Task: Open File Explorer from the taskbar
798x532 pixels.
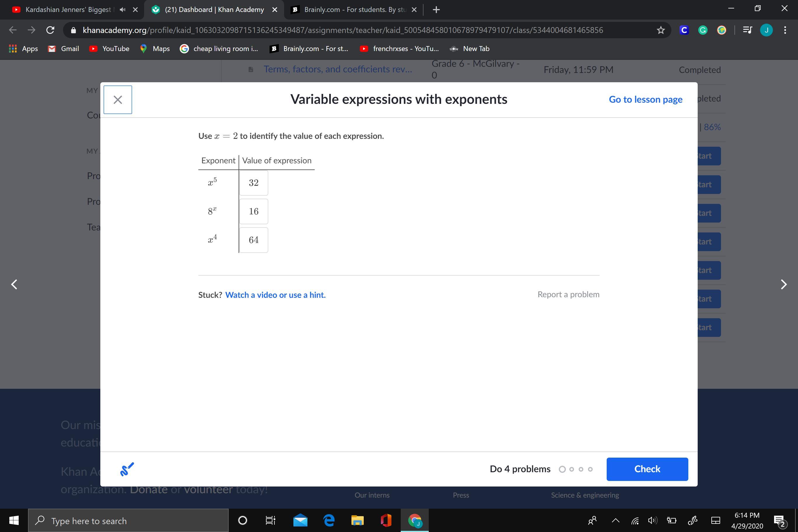Action: click(357, 520)
